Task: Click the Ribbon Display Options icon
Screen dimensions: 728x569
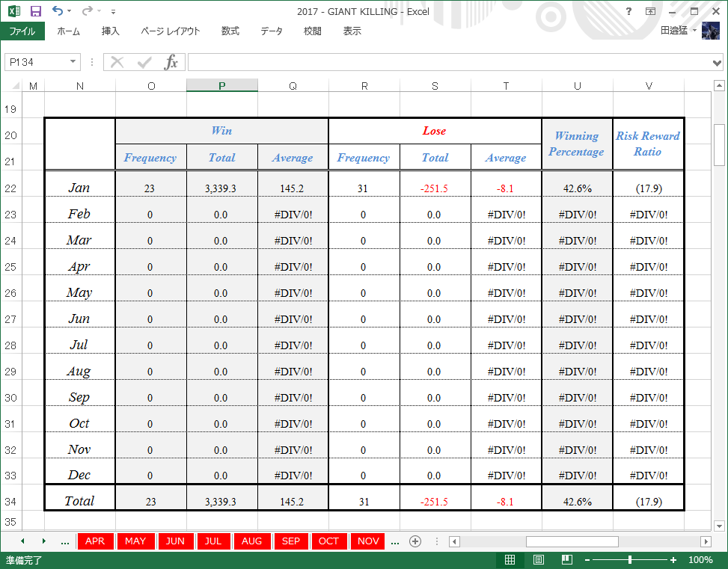Action: 650,11
